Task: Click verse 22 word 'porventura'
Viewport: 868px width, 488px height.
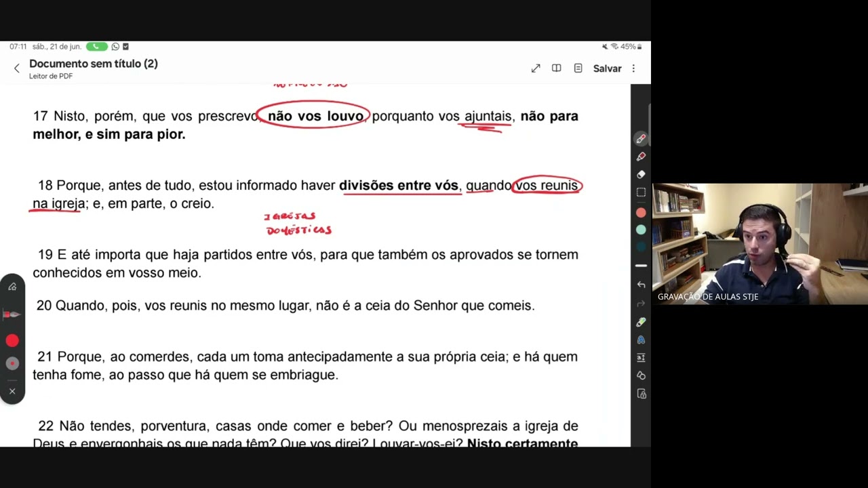Action: (x=174, y=426)
